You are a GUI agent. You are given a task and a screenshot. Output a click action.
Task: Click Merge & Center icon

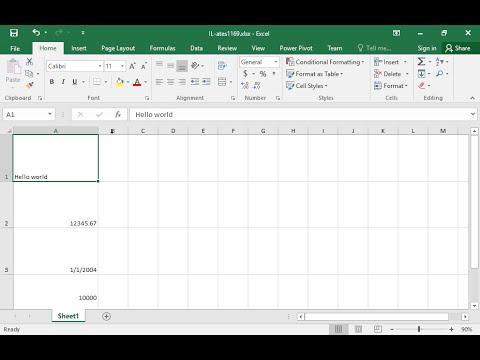(222, 82)
